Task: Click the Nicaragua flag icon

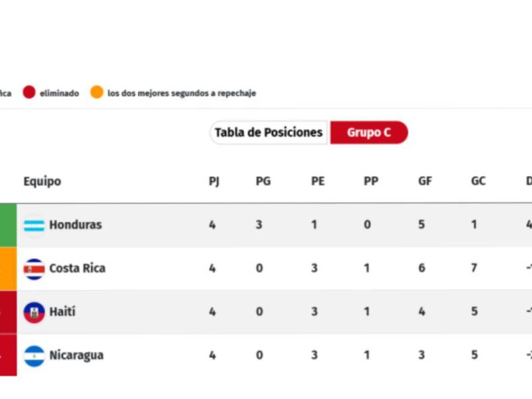Action: [33, 355]
